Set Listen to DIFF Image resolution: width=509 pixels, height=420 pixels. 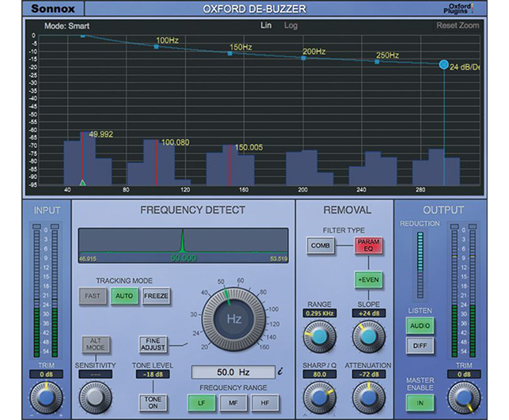pos(420,346)
